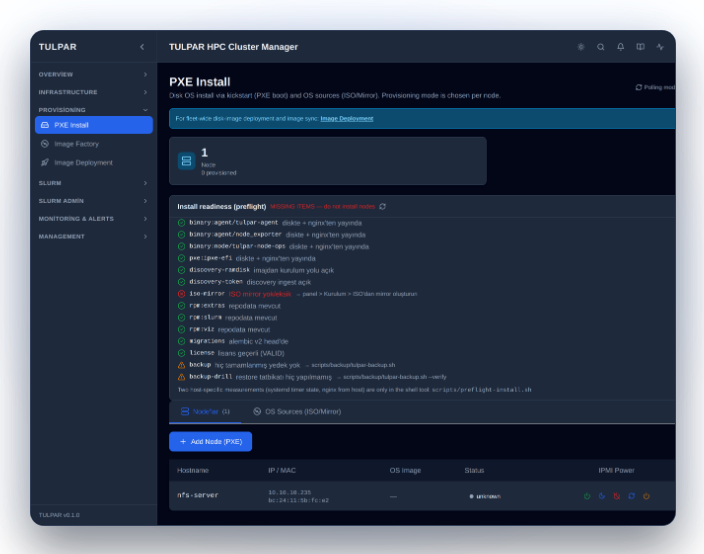
Task: Toggle the Polling mode control
Action: (656, 87)
